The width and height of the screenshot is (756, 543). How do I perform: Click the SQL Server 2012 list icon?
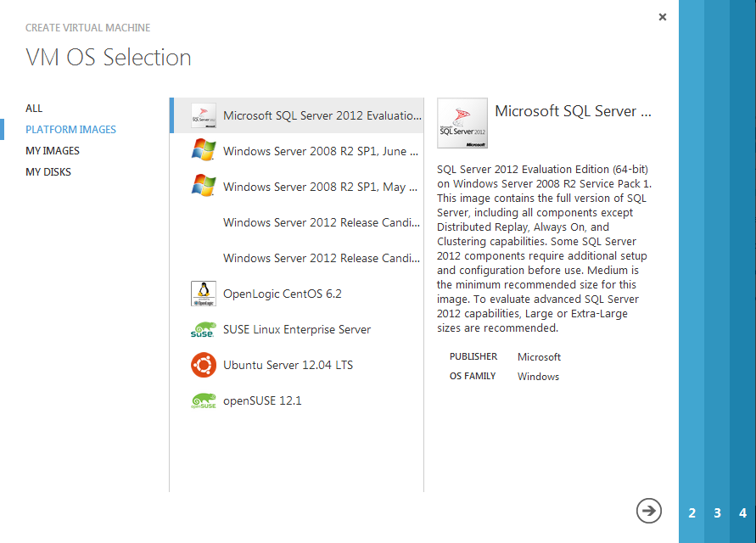[x=204, y=115]
